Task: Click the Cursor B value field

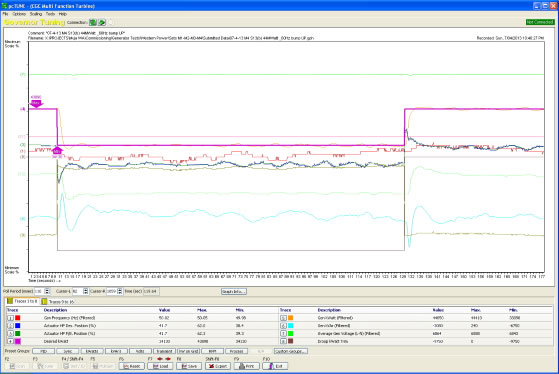Action: pos(111,291)
